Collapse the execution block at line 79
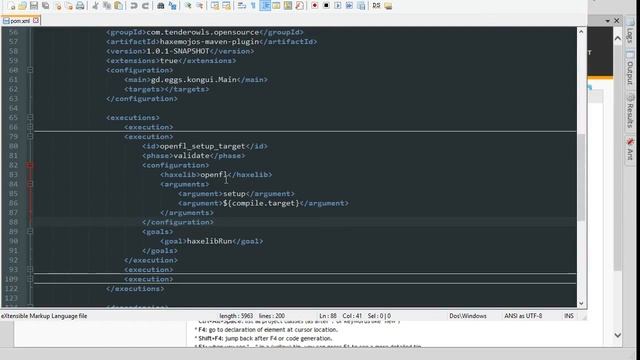The height and width of the screenshot is (360, 640). pos(30,136)
